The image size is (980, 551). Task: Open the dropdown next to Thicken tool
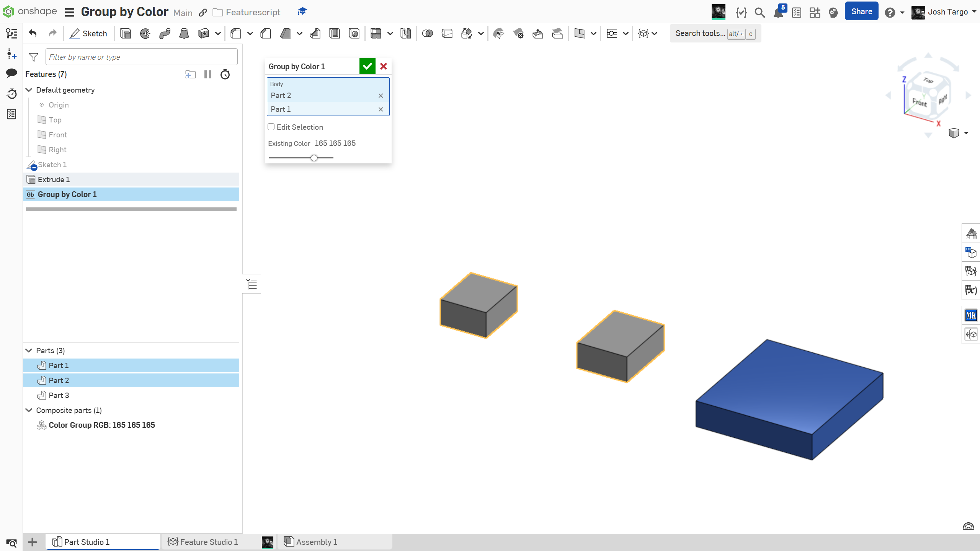tap(218, 34)
